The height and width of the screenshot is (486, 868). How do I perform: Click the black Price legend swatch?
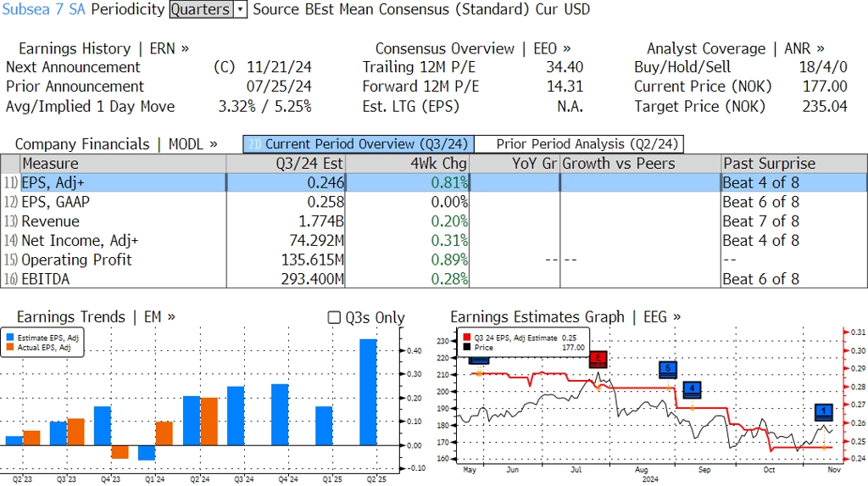tap(467, 348)
